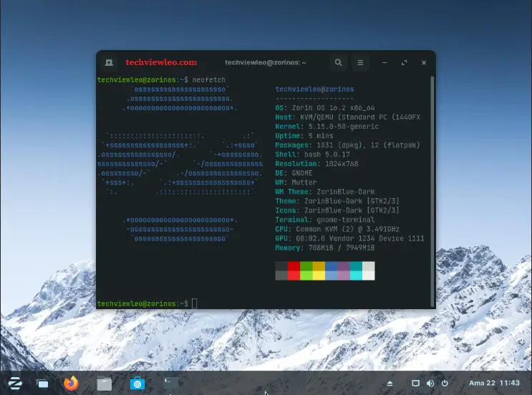Click 'Kernel: 5.15.0-58-generic' line
This screenshot has height=395, width=532.
click(327, 127)
